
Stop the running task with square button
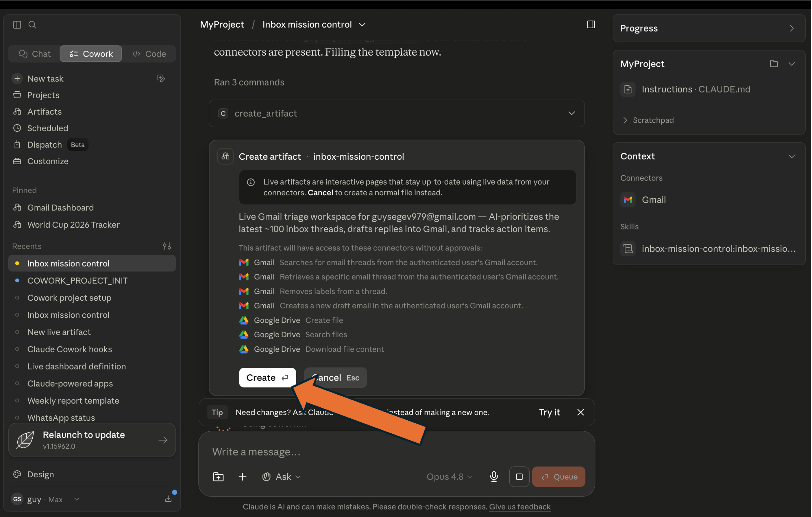coord(519,476)
